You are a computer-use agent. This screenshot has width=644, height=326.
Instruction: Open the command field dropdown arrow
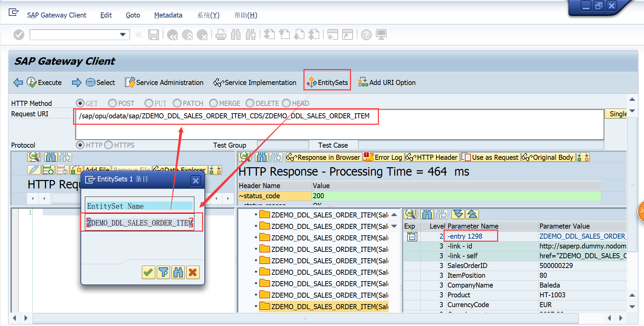(123, 35)
